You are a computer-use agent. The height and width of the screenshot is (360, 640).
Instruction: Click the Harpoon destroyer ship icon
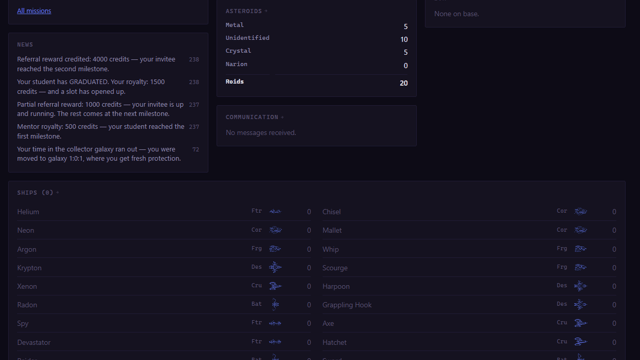point(580,286)
